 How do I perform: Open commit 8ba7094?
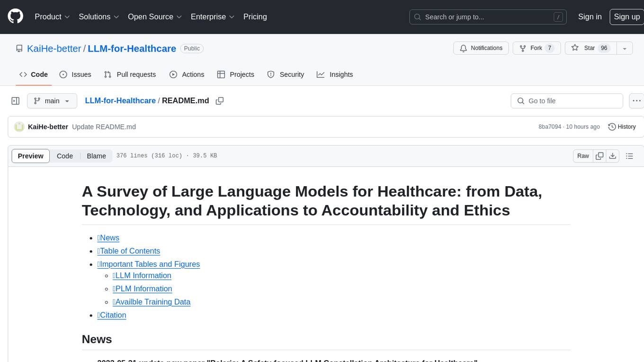(550, 127)
